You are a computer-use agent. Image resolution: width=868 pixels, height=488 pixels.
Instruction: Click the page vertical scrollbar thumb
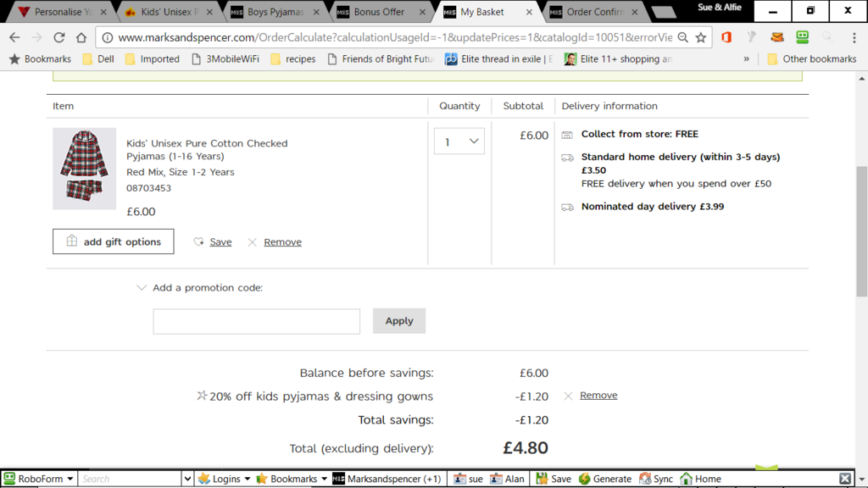coord(861,232)
